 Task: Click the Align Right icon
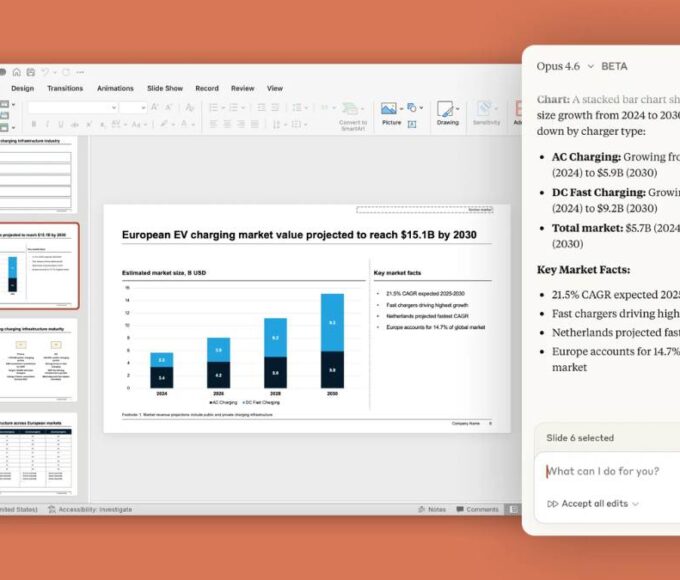pos(241,125)
